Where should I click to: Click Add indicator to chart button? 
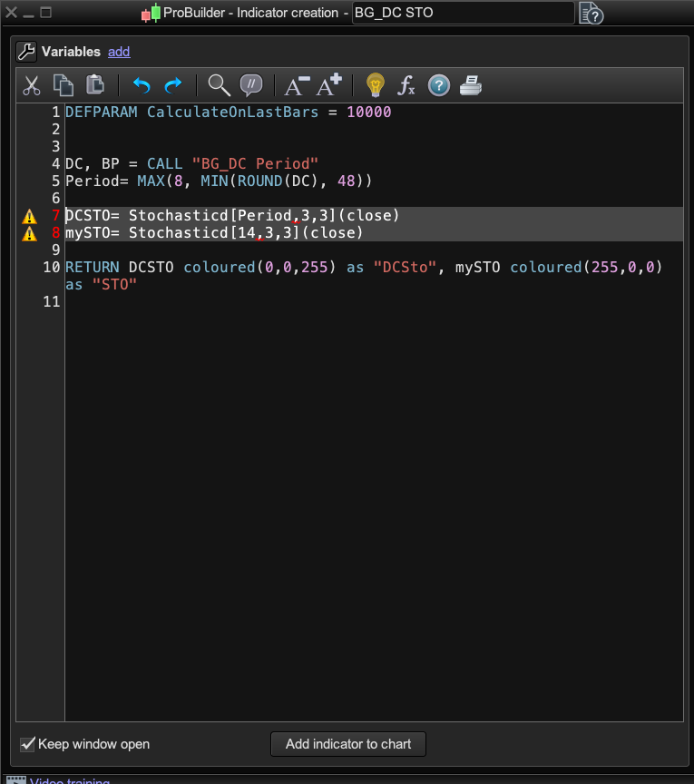coord(348,744)
